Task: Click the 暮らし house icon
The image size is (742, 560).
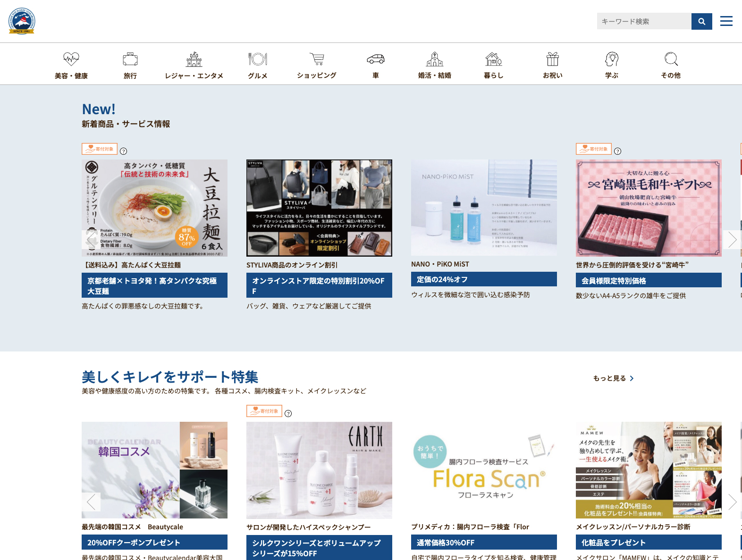Action: point(494,59)
